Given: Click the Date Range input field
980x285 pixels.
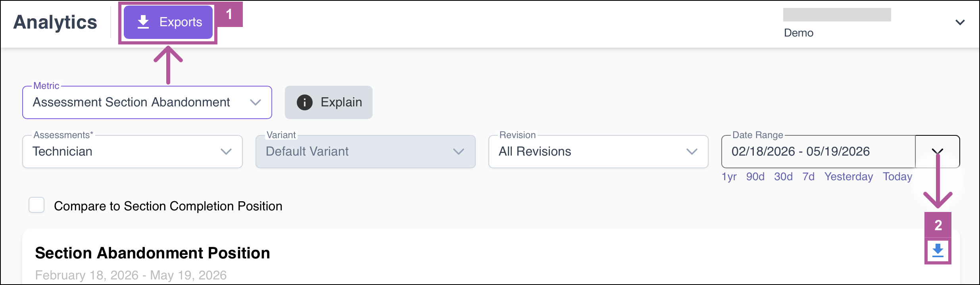Looking at the screenshot, I should (x=819, y=152).
